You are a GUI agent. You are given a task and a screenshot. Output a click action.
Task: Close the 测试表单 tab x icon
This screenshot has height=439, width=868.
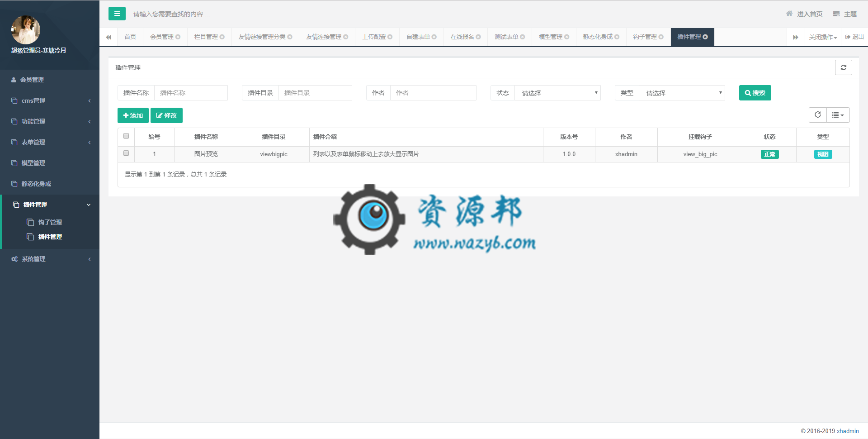coord(523,37)
